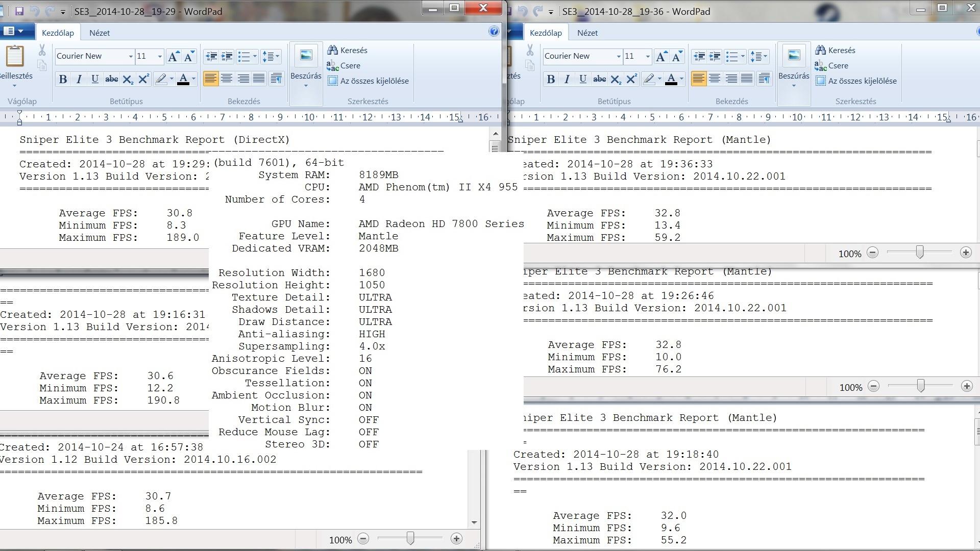Open Nézet tab in left window

100,33
